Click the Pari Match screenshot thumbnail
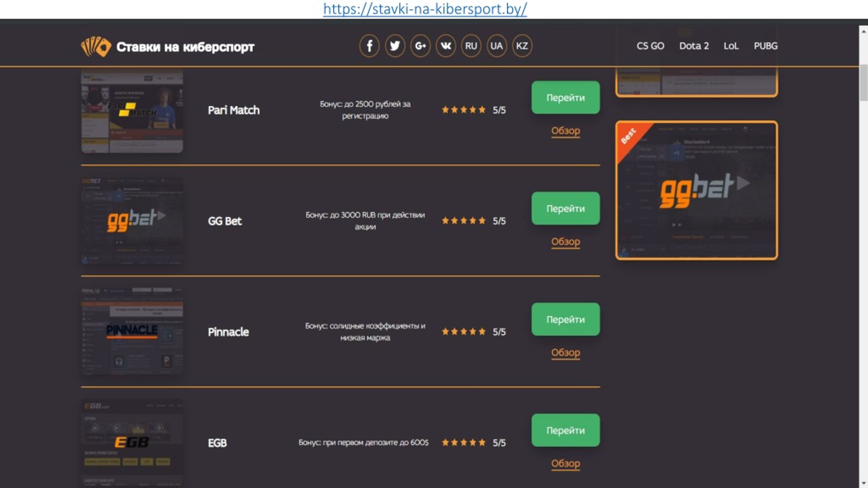Viewport: 868px width, 488px height. 132,110
